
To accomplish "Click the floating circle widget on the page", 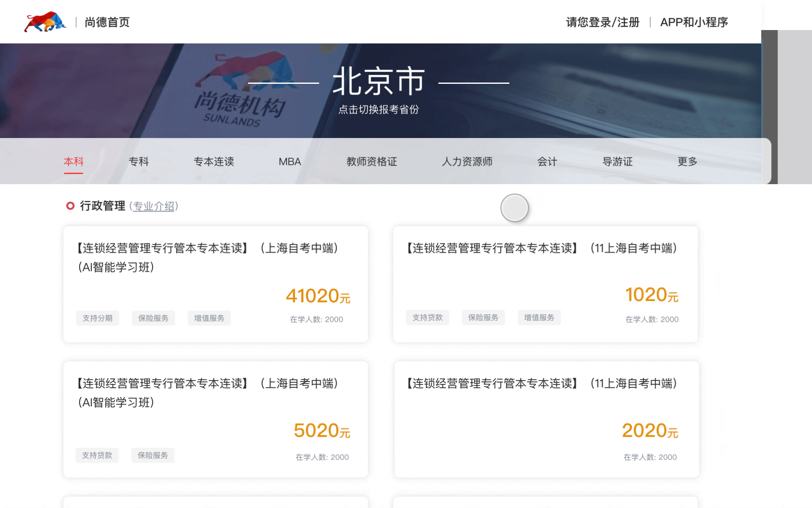I will click(x=514, y=208).
